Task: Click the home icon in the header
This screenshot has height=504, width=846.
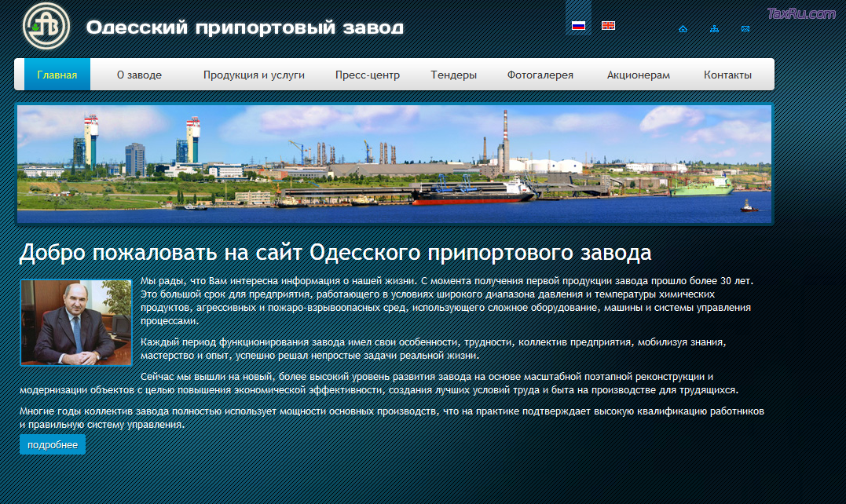Action: pyautogui.click(x=683, y=29)
